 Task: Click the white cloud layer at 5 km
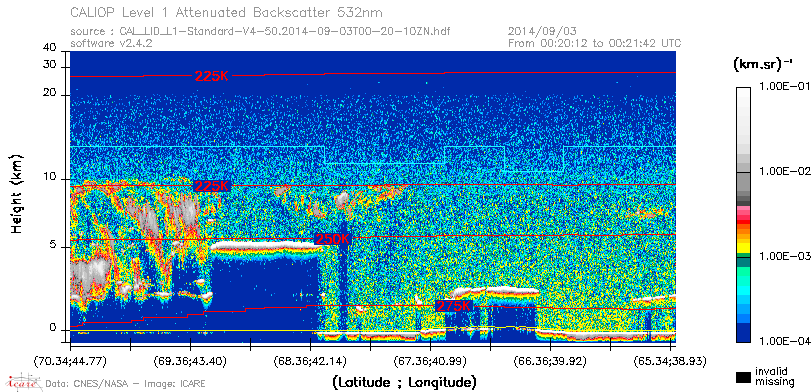click(x=266, y=246)
